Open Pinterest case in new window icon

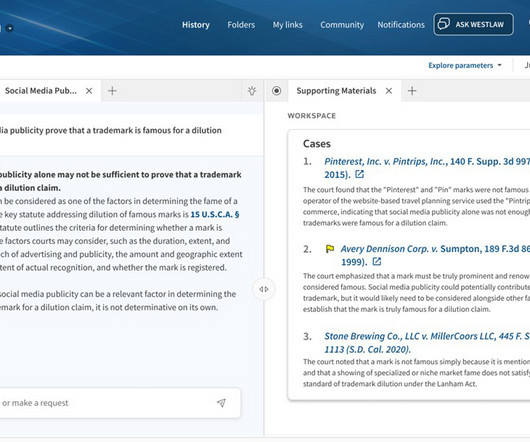pos(360,174)
